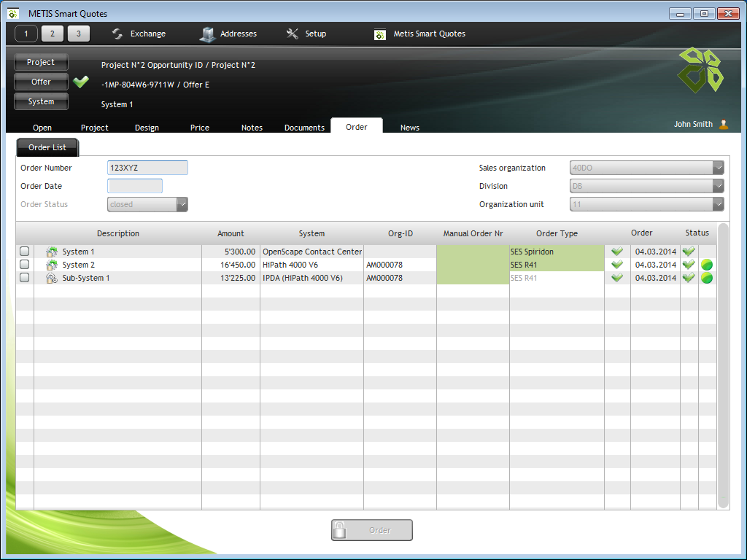Click the Org-ID column header
Screen dimensions: 747x560
(x=400, y=233)
